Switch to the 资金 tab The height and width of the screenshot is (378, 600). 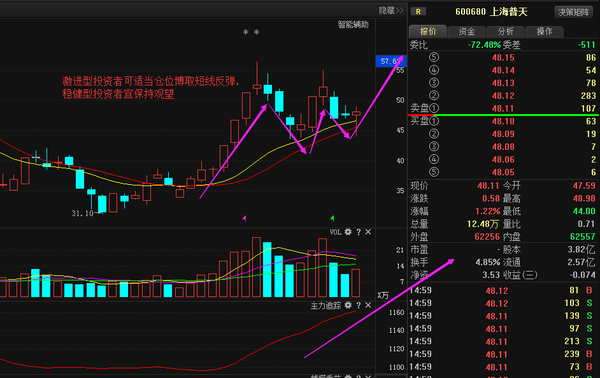[467, 31]
